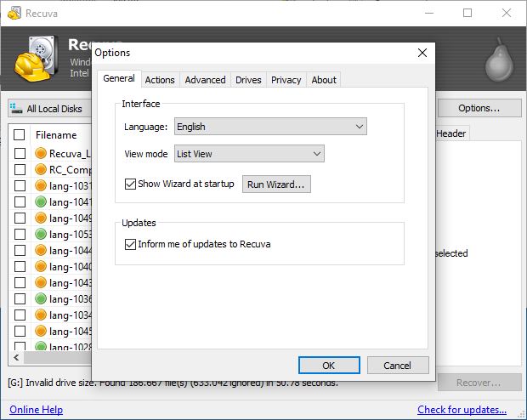Check the box for the lang-1049 row

[20, 218]
